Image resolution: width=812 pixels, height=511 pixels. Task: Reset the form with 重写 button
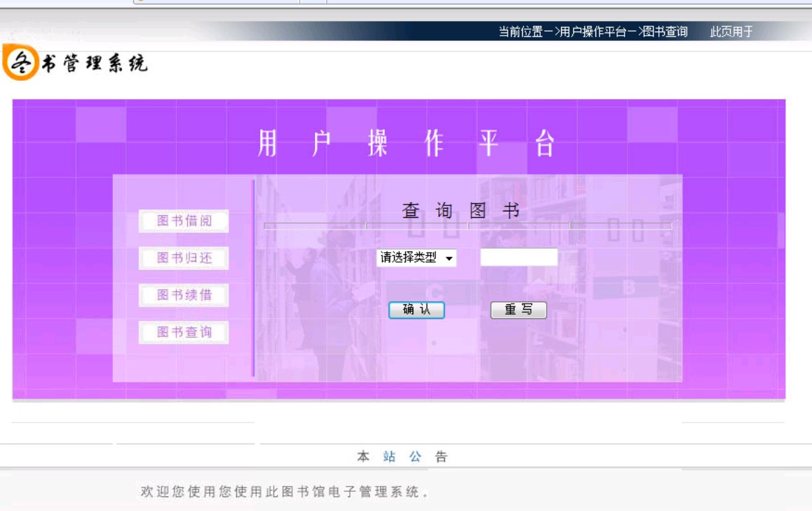pos(519,310)
